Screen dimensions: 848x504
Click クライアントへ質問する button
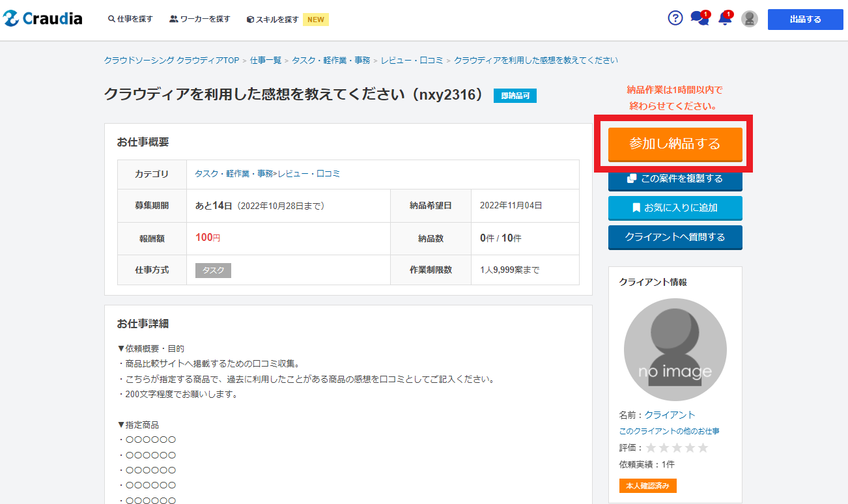tap(675, 237)
